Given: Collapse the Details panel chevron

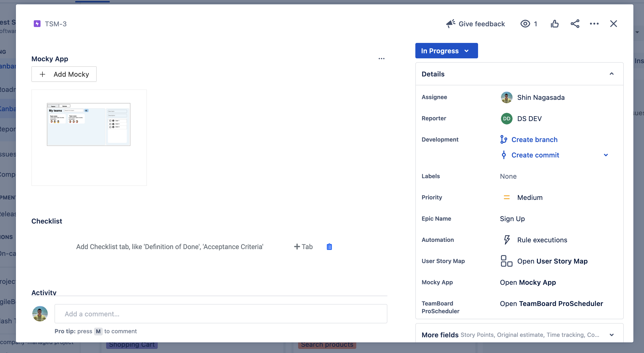Looking at the screenshot, I should coord(611,74).
